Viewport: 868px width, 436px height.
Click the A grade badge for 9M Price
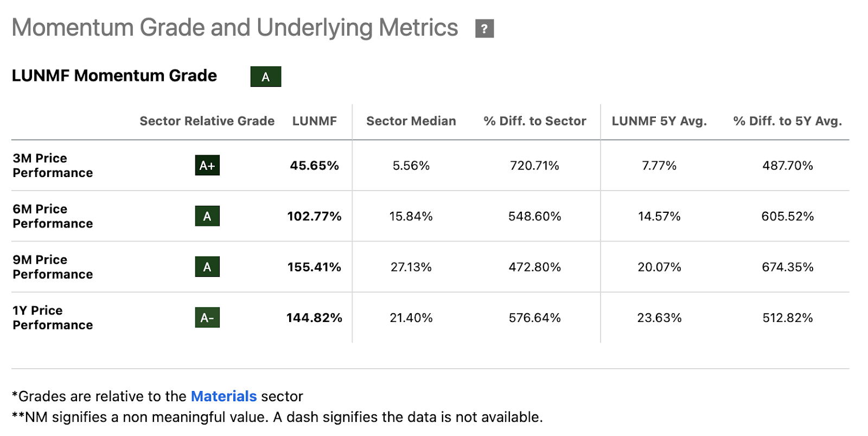click(x=207, y=267)
